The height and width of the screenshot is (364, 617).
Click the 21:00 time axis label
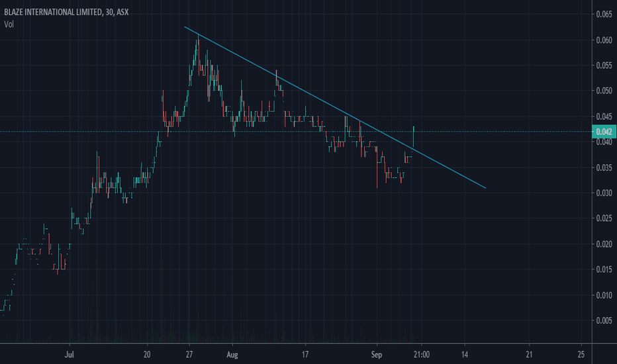pos(422,355)
